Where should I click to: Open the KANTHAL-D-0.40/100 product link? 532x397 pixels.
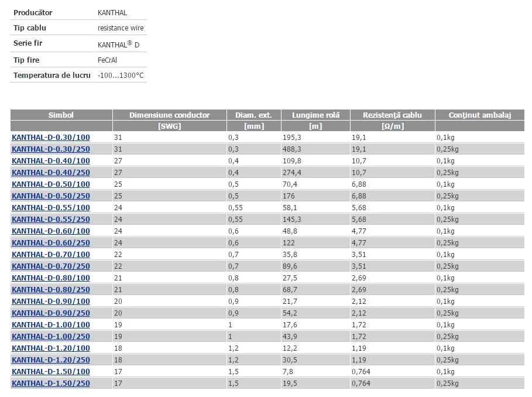point(51,161)
